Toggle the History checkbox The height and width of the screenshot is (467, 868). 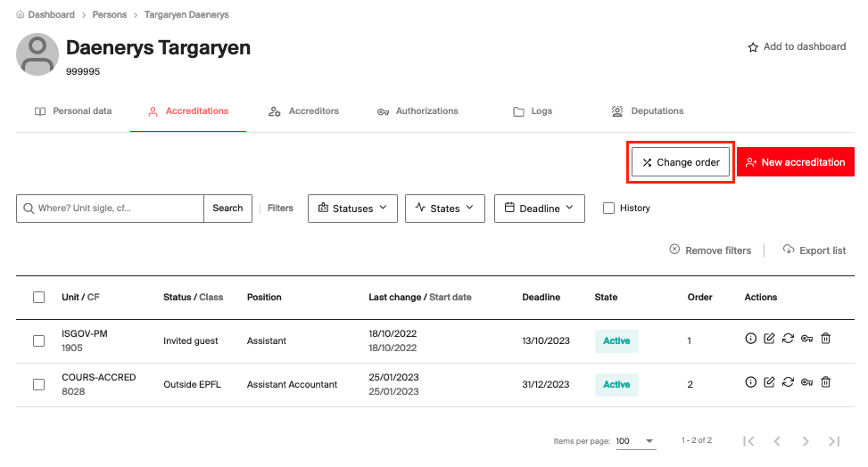(609, 209)
